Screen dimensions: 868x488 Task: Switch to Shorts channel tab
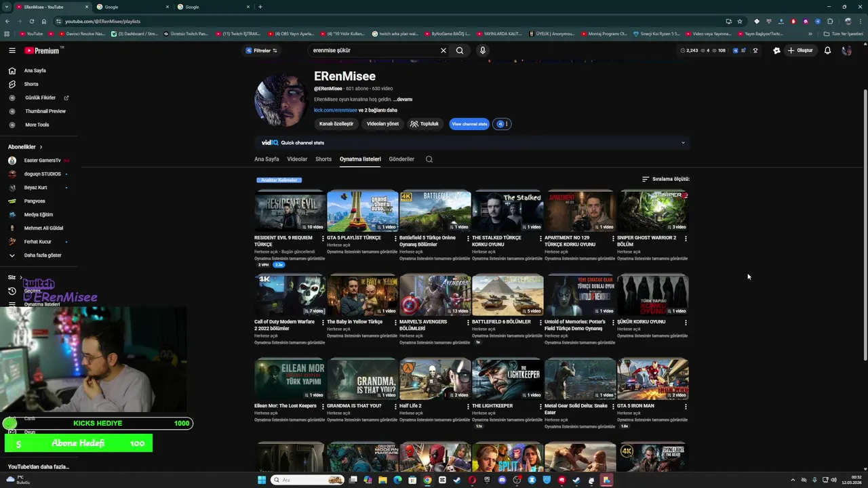[x=323, y=159]
